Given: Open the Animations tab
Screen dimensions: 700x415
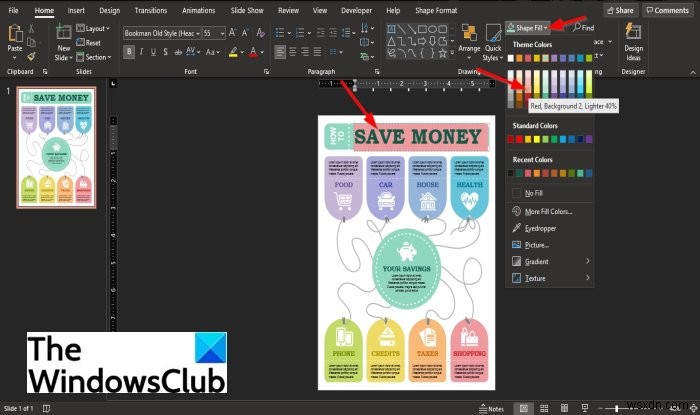Looking at the screenshot, I should tap(199, 10).
